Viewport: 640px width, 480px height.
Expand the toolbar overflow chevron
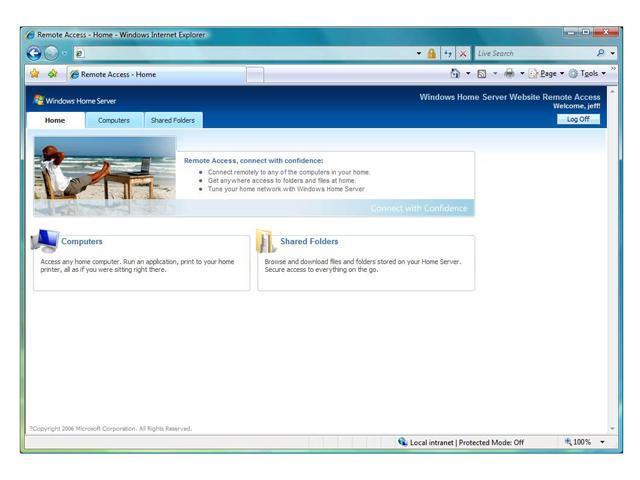pyautogui.click(x=613, y=68)
